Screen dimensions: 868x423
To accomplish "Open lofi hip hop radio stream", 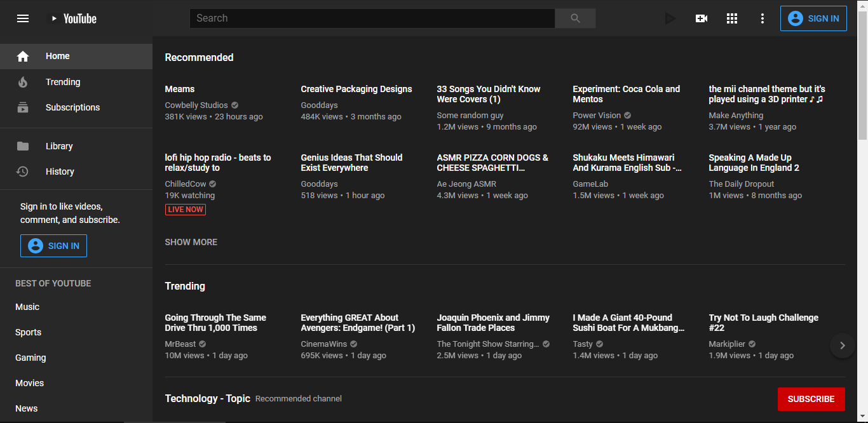I will pyautogui.click(x=218, y=163).
